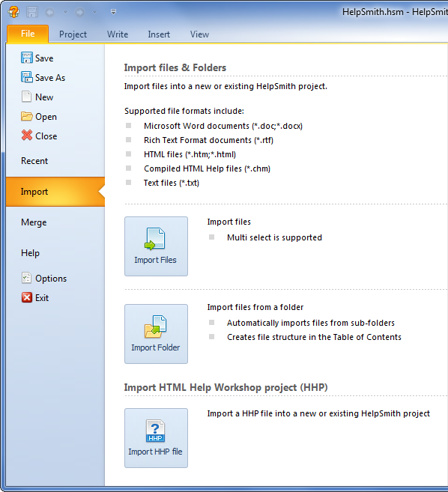
Task: Click the Save floppy disk icon
Action: [x=27, y=58]
